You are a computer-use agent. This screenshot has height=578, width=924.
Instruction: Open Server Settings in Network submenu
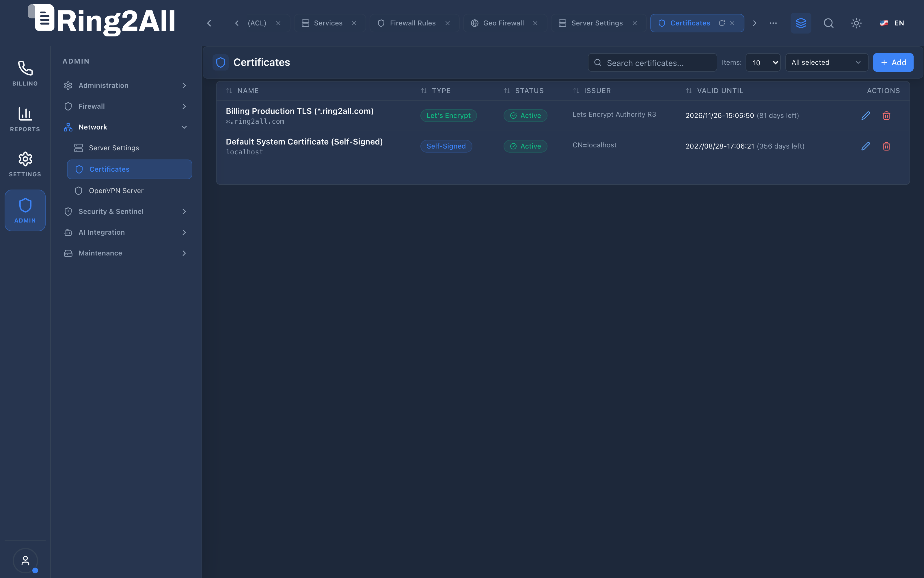(129, 148)
